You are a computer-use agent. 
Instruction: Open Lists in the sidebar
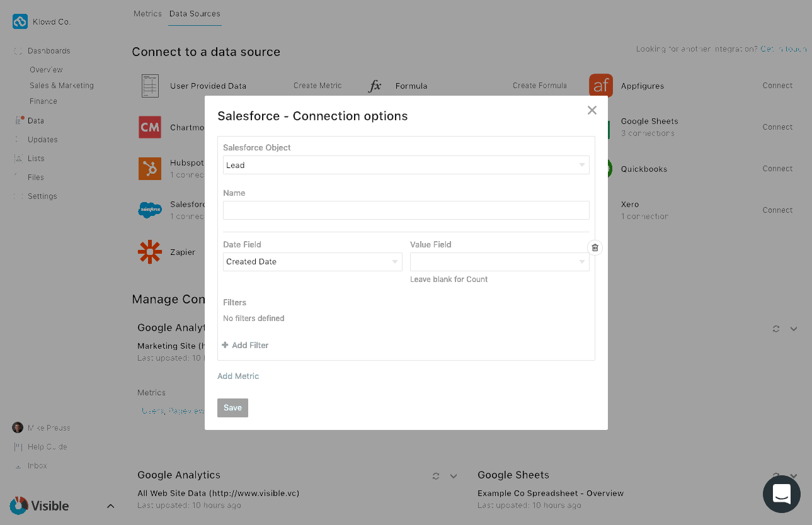click(36, 159)
